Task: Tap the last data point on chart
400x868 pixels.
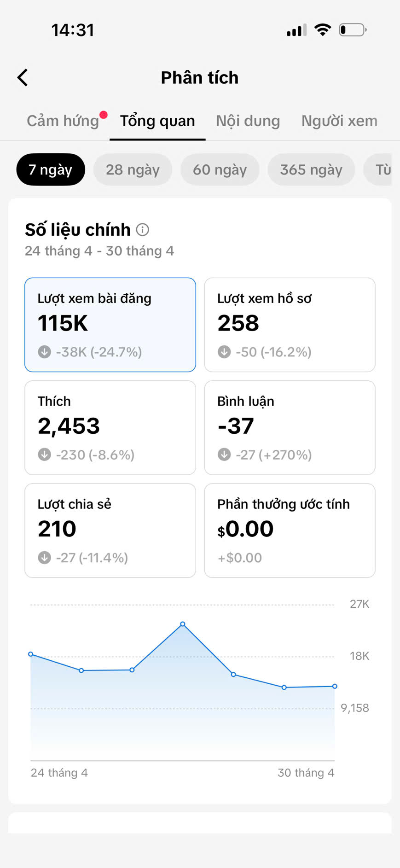Action: (x=335, y=686)
